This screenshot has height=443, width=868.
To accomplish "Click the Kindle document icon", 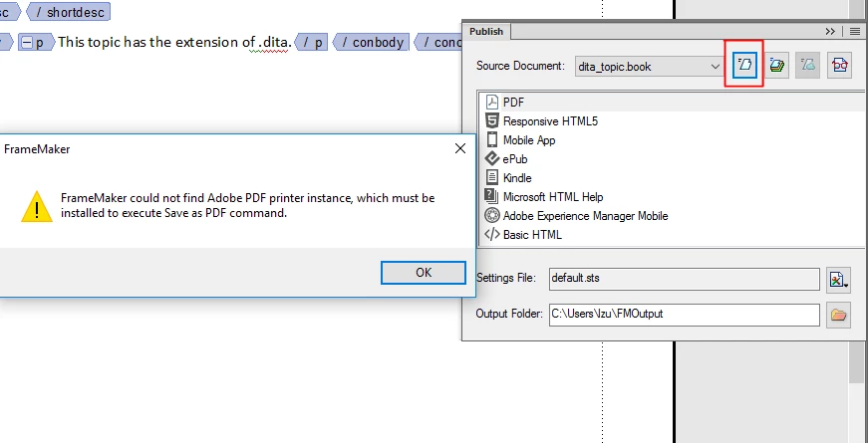I will [x=491, y=177].
